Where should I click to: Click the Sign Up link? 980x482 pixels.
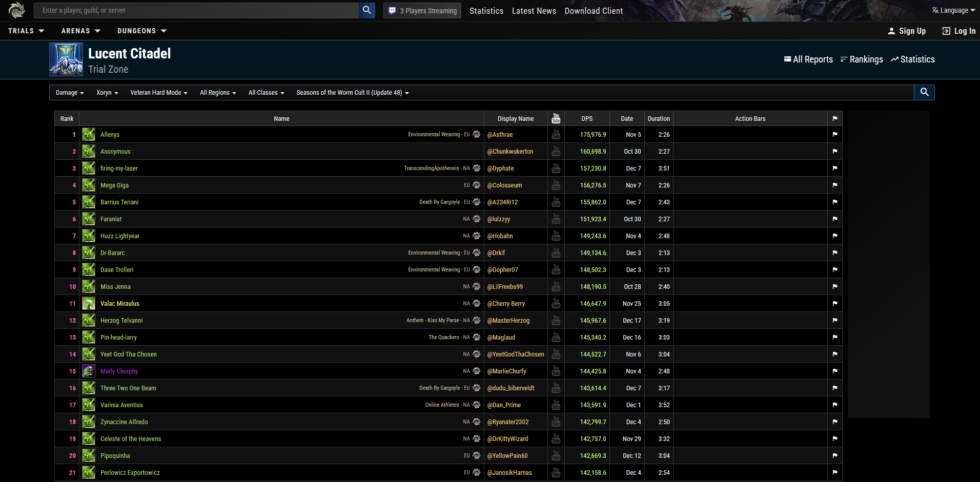pyautogui.click(x=907, y=31)
